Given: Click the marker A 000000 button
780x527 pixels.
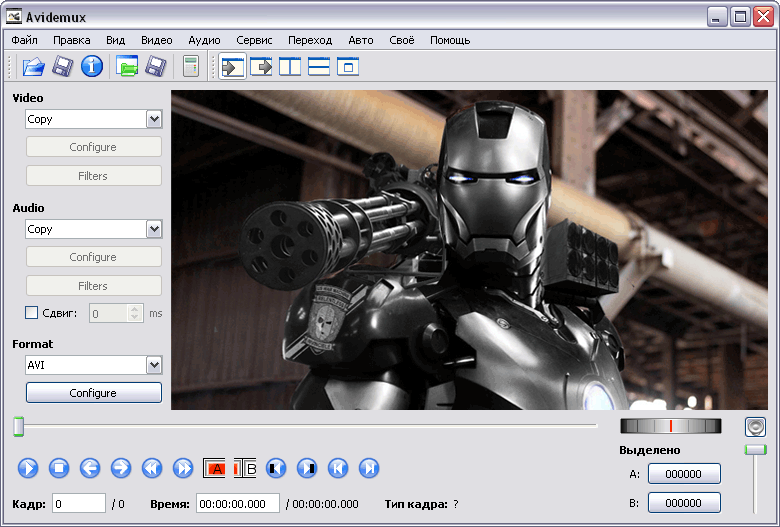Looking at the screenshot, I should pyautogui.click(x=684, y=475).
